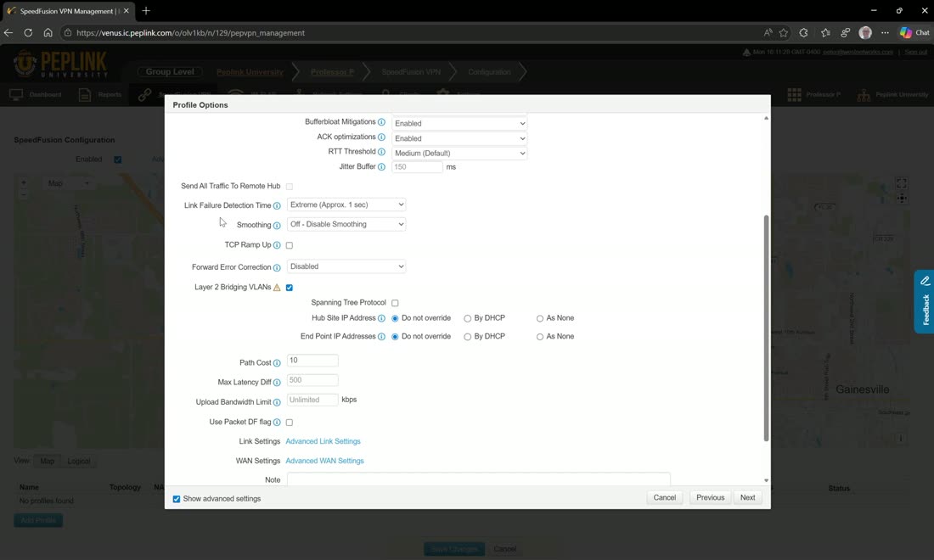The width and height of the screenshot is (934, 560).
Task: Click the Jitter Buffer ms field
Action: click(x=417, y=166)
